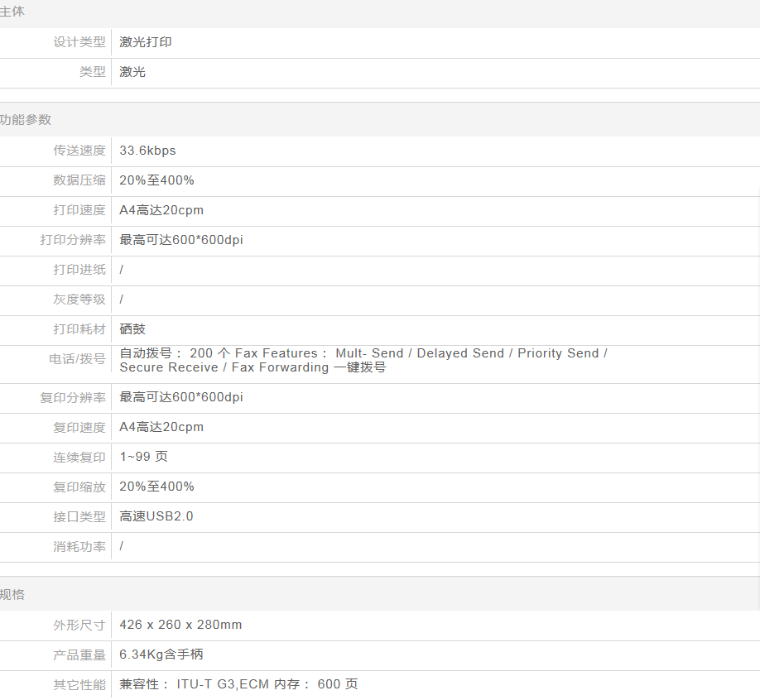Click the 33.6kbps transfer speed value
Image resolution: width=760 pixels, height=700 pixels.
point(147,151)
